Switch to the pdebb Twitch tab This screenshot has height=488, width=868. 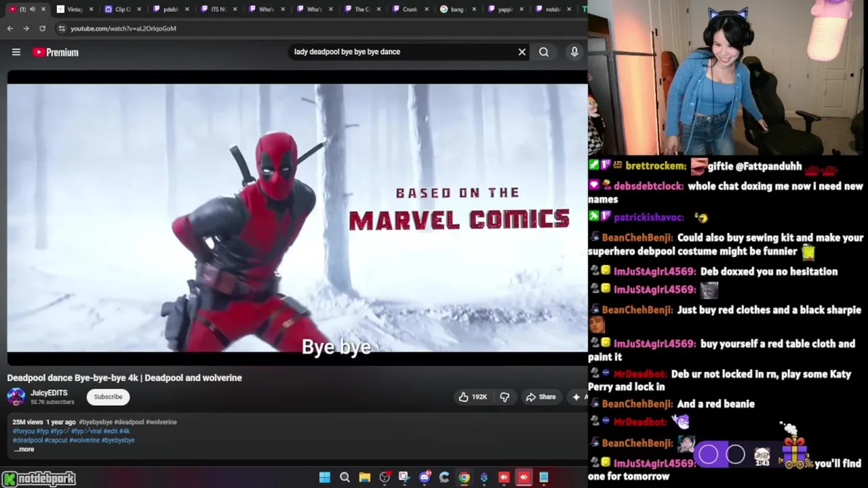[x=171, y=9]
